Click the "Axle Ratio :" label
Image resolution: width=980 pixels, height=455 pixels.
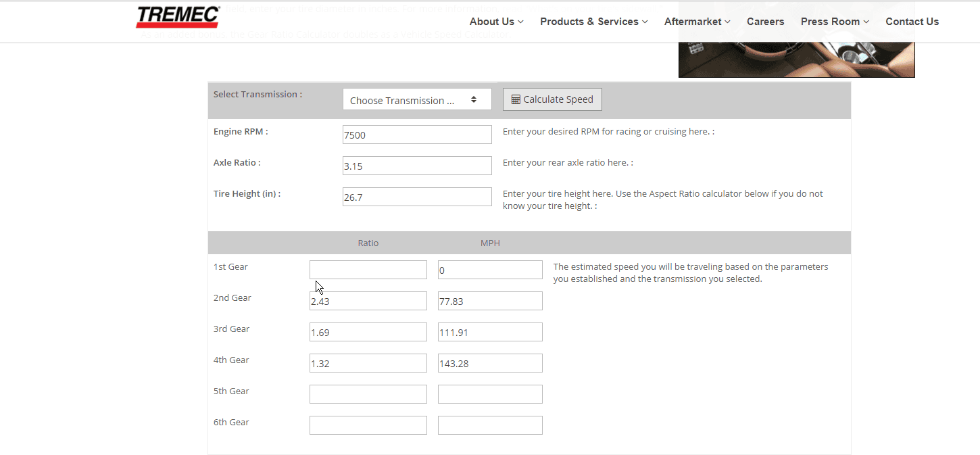(x=237, y=163)
